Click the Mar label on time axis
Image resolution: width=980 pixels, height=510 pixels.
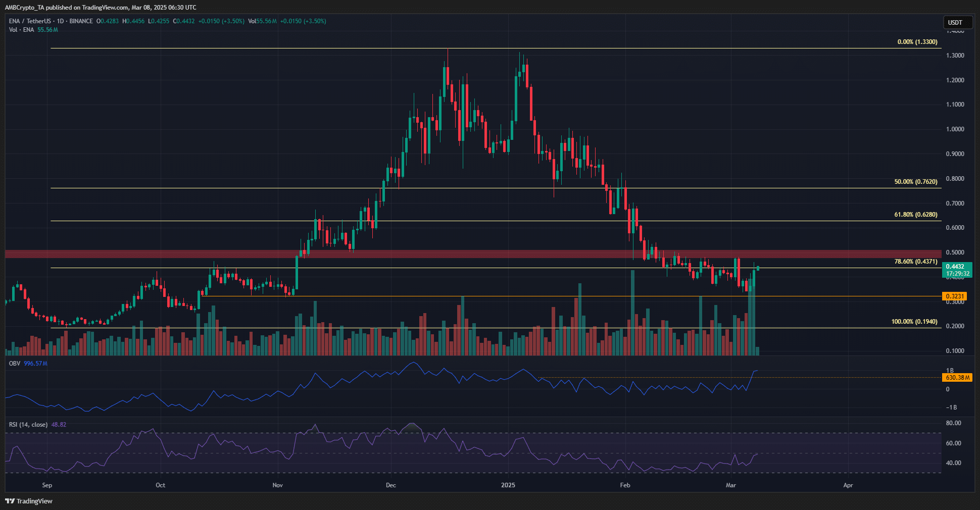click(730, 485)
